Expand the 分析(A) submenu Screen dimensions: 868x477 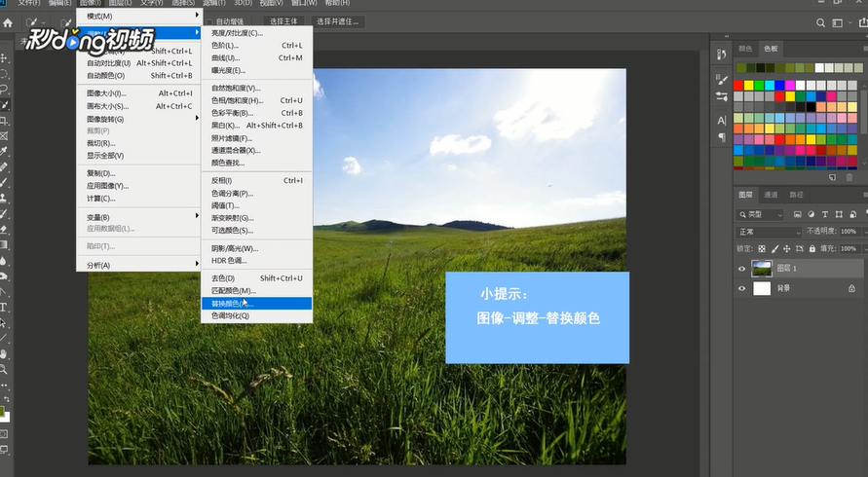click(138, 265)
